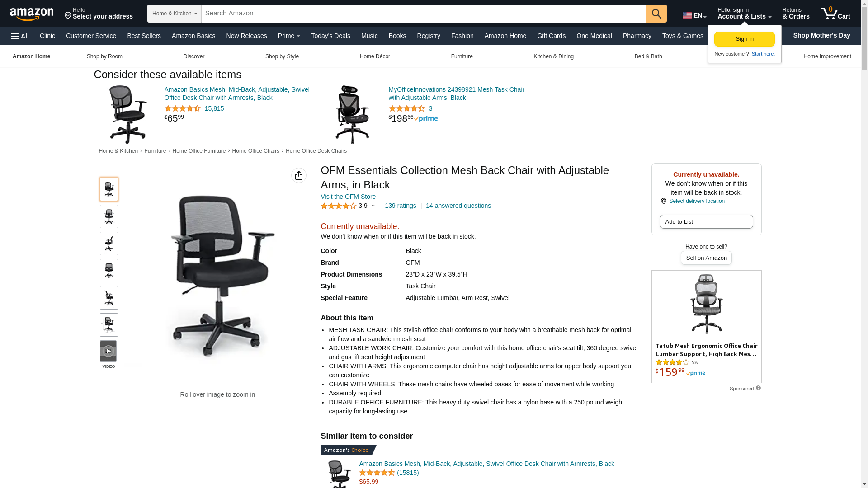Go to Shop by Room tab
The height and width of the screenshot is (488, 868).
pyautogui.click(x=104, y=56)
